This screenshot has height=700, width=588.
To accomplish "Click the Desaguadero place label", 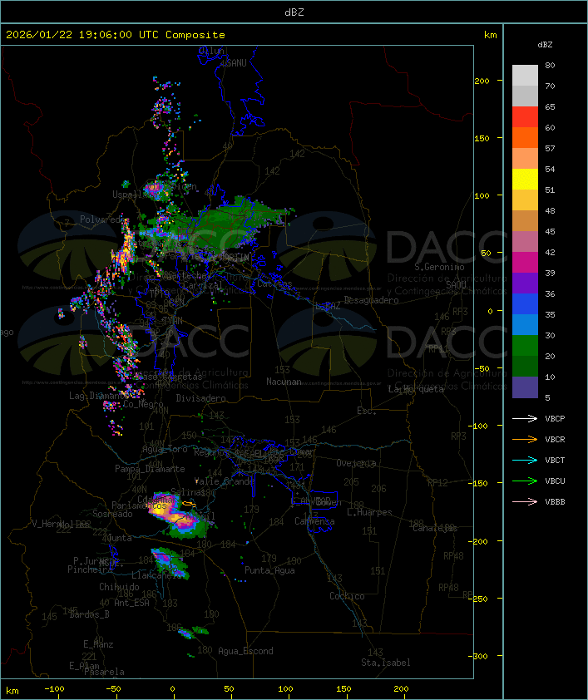I will pyautogui.click(x=371, y=300).
